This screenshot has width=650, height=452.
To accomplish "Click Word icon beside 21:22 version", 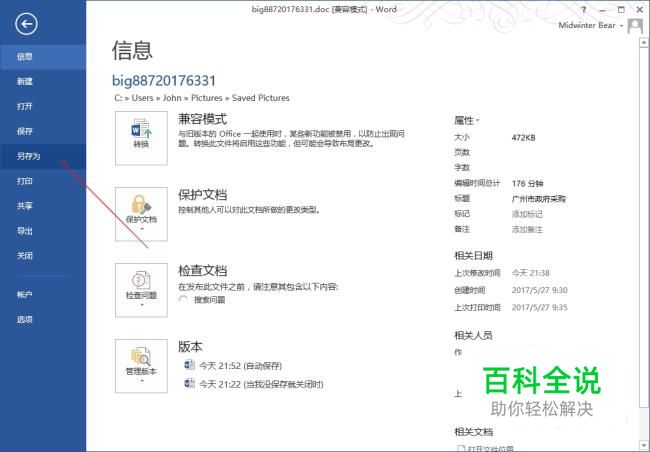I will (189, 384).
